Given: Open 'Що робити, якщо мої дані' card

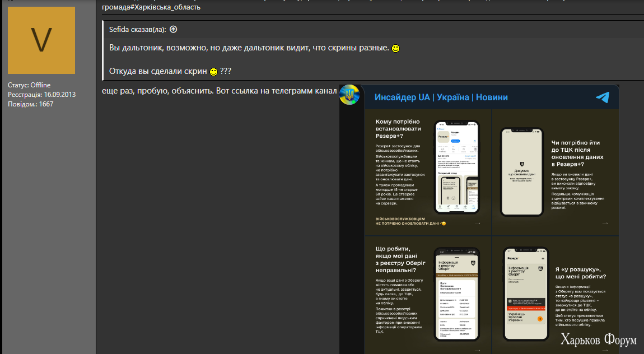Looking at the screenshot, I should [428, 295].
